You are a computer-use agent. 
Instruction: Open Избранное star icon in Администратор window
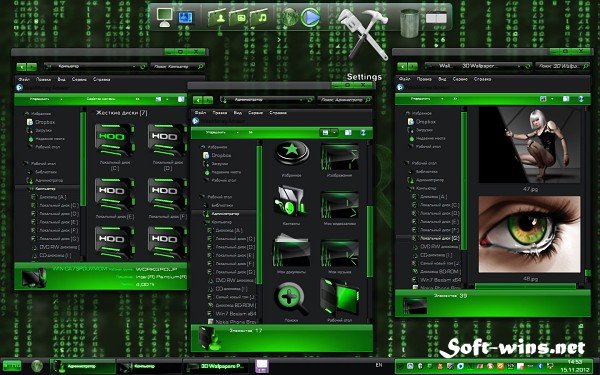click(292, 153)
